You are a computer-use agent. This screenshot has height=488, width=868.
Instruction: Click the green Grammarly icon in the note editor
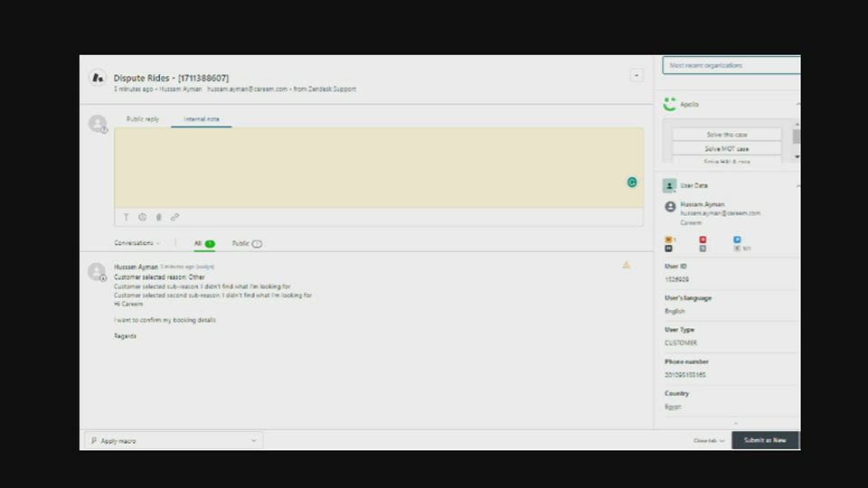[x=632, y=182]
